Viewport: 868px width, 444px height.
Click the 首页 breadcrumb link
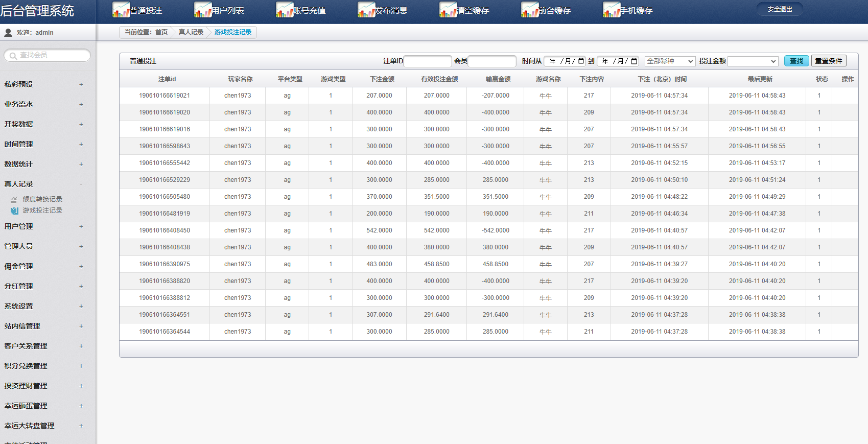pos(161,32)
